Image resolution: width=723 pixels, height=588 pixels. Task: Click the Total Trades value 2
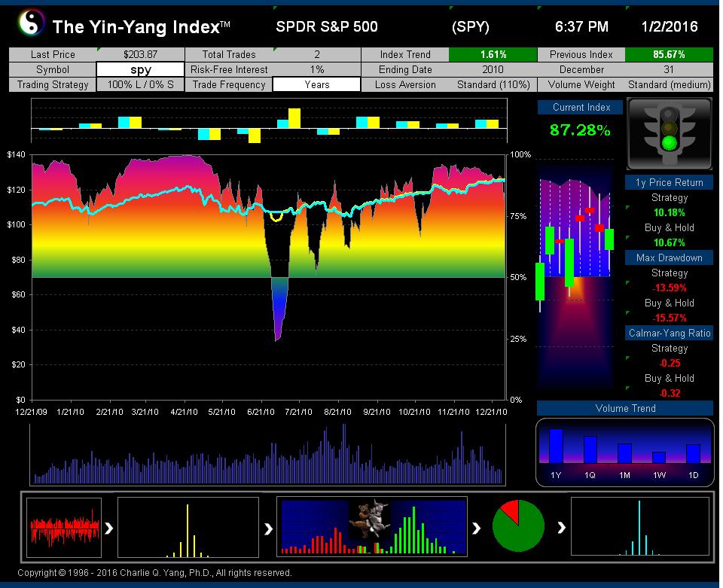[x=317, y=54]
